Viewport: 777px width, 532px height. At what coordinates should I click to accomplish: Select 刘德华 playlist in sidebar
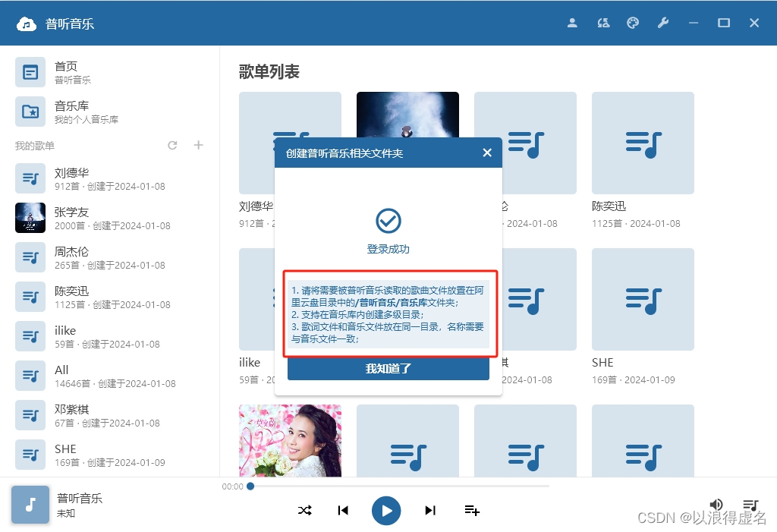click(109, 179)
